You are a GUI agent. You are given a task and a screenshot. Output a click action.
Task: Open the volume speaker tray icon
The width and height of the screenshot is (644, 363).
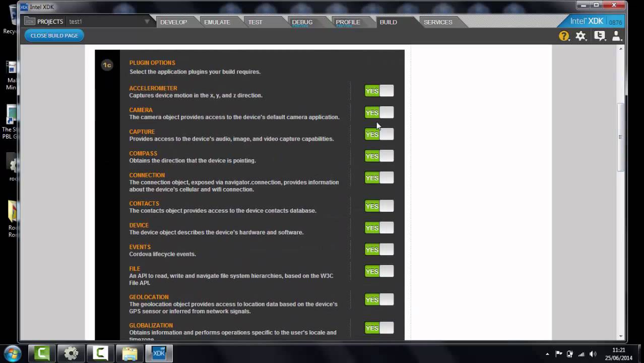click(x=593, y=354)
